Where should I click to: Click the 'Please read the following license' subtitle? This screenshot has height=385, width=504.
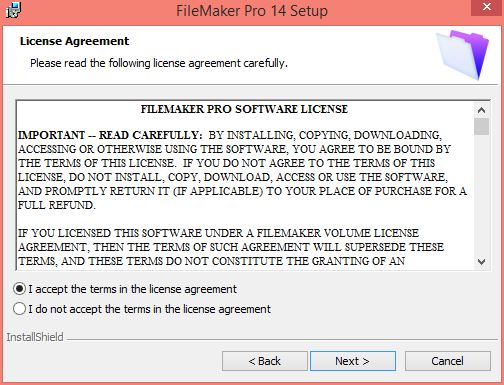click(x=159, y=63)
